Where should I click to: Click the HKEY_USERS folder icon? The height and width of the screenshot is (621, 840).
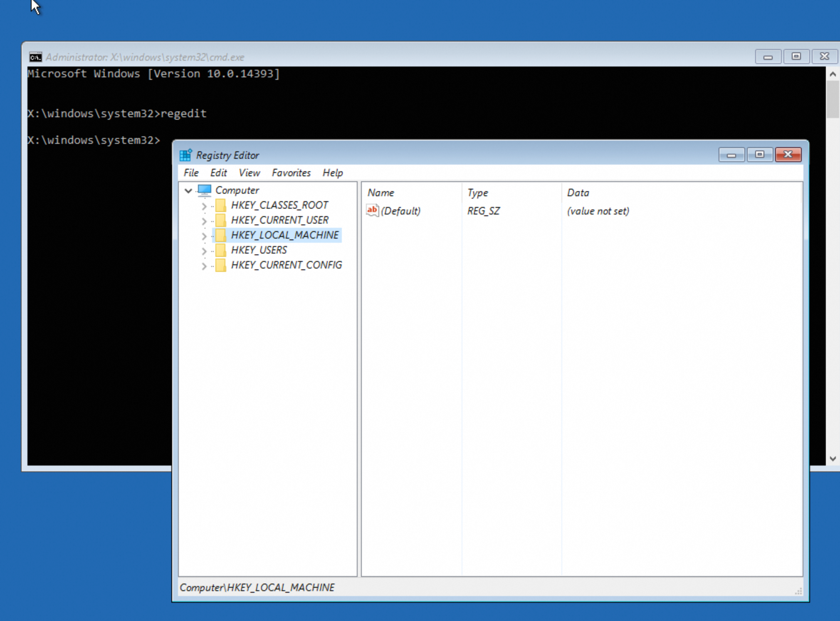[221, 250]
